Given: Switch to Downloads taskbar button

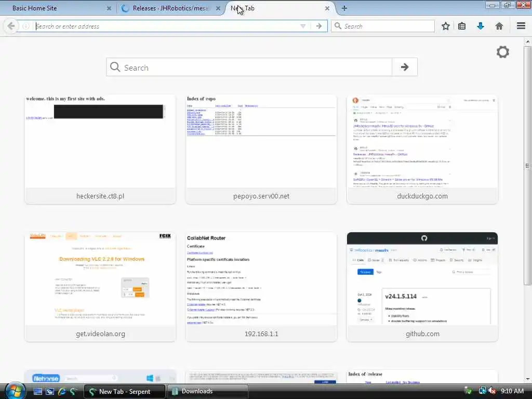Looking at the screenshot, I should tap(208, 391).
